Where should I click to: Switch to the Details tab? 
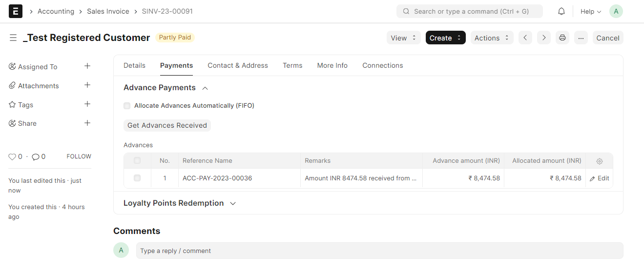pos(134,65)
